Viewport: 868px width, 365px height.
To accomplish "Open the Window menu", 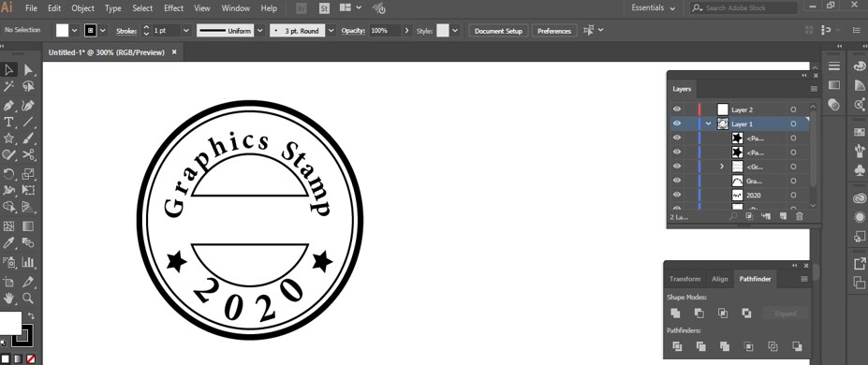I will tap(235, 8).
